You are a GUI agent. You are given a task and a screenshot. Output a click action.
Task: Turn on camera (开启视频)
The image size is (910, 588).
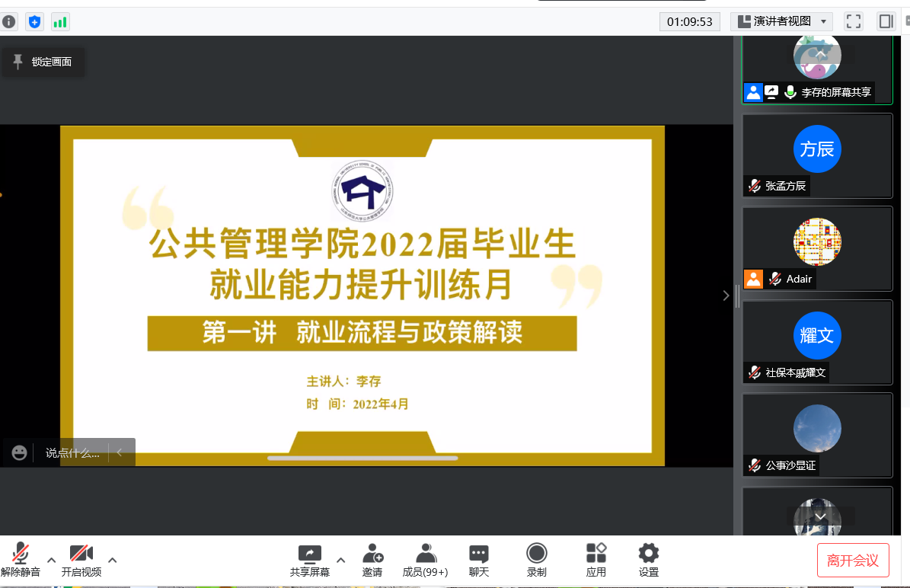click(x=81, y=561)
